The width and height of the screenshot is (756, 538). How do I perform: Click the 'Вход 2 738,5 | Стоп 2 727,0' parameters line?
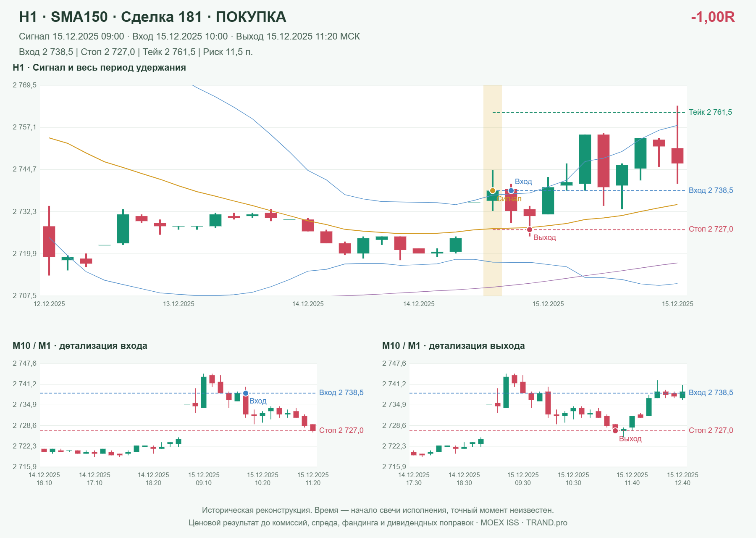click(136, 52)
